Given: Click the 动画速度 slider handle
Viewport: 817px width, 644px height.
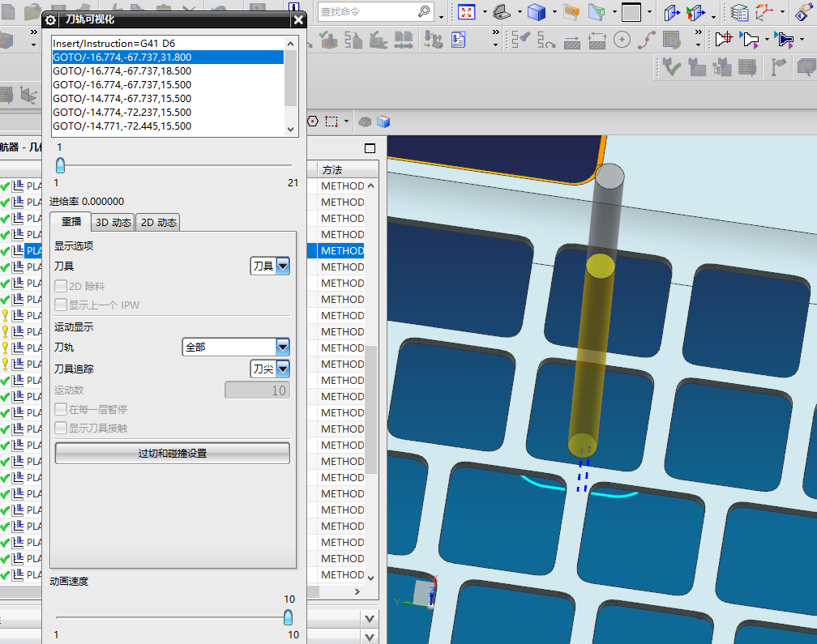Looking at the screenshot, I should [x=288, y=617].
